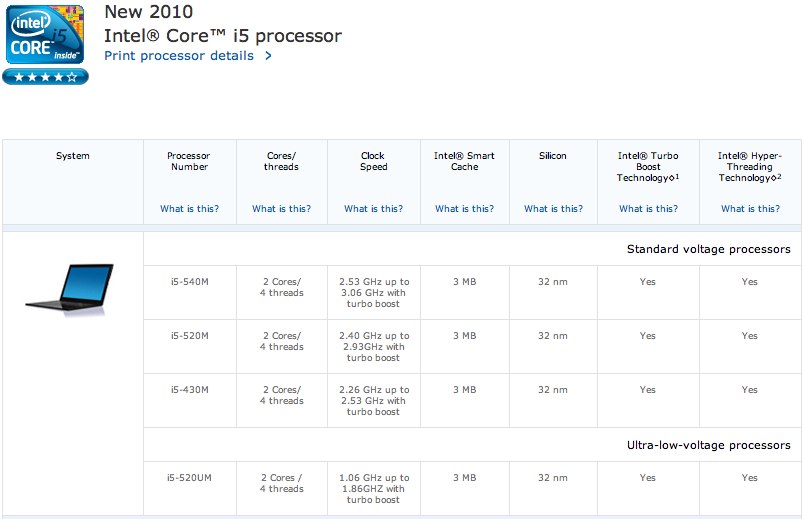Select the i5-540M processor number cell
The width and height of the screenshot is (804, 519).
pos(189,282)
